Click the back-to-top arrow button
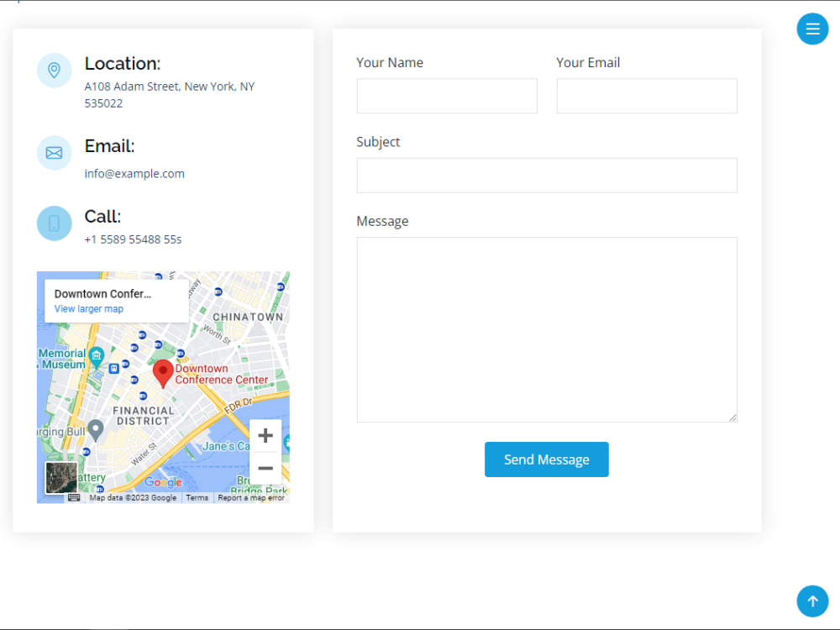This screenshot has height=630, width=840. tap(812, 601)
